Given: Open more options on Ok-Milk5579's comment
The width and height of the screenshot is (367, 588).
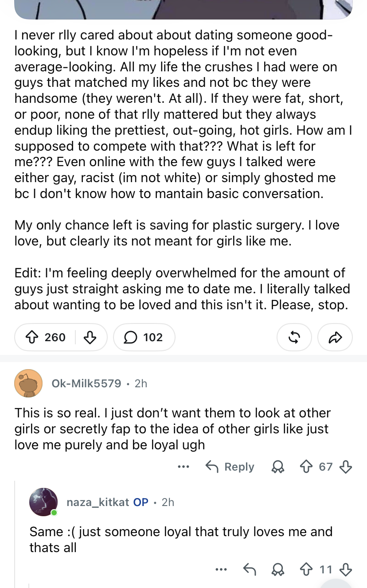Looking at the screenshot, I should [183, 467].
